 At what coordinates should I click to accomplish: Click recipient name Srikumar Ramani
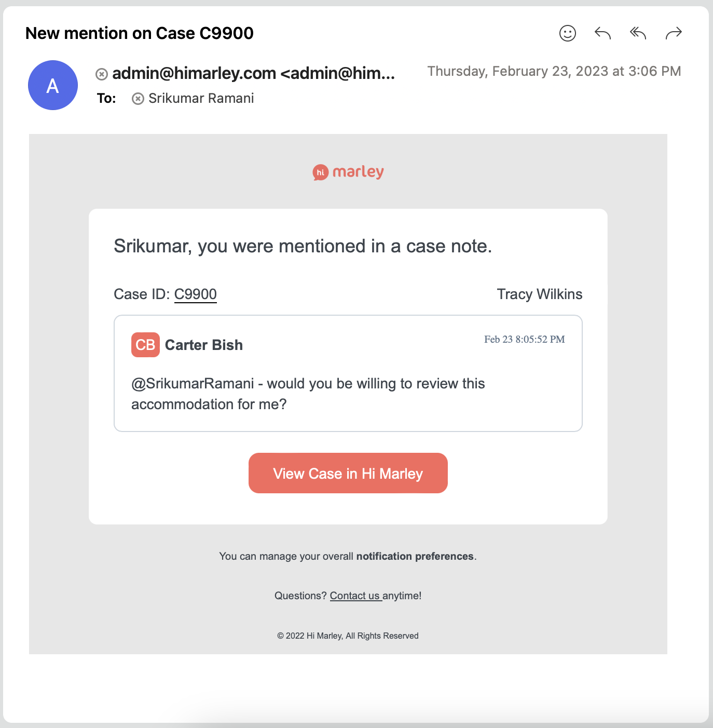pyautogui.click(x=201, y=99)
